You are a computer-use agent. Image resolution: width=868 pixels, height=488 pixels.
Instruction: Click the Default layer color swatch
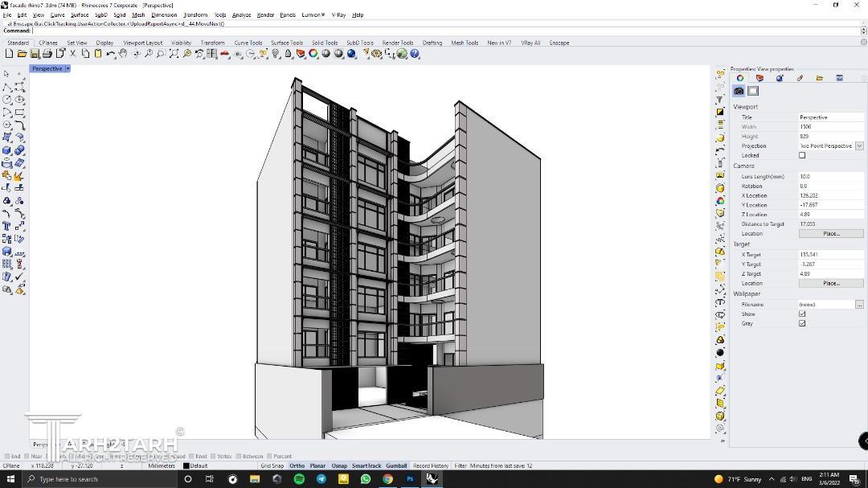point(186,465)
